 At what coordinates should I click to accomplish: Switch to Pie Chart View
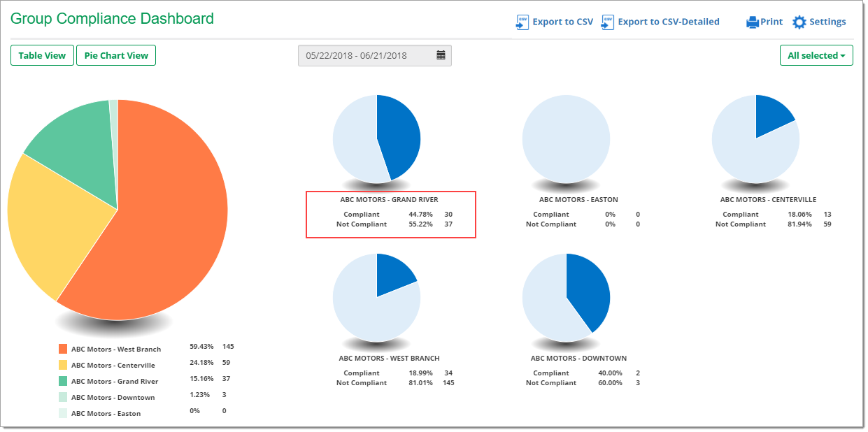tap(116, 55)
